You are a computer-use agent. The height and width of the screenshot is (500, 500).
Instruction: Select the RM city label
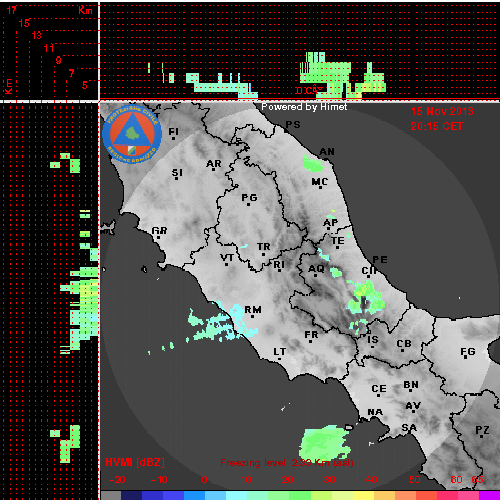[253, 310]
